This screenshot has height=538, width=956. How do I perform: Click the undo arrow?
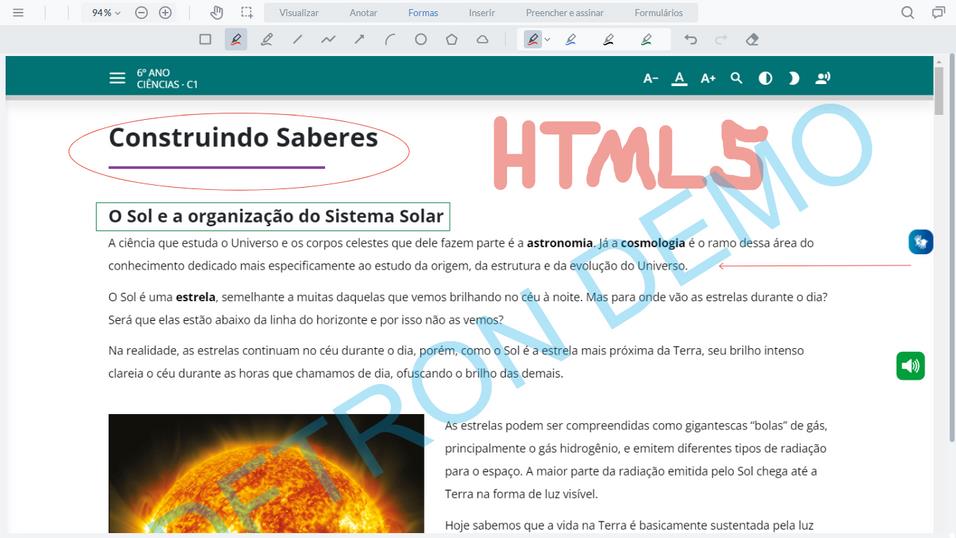click(690, 40)
